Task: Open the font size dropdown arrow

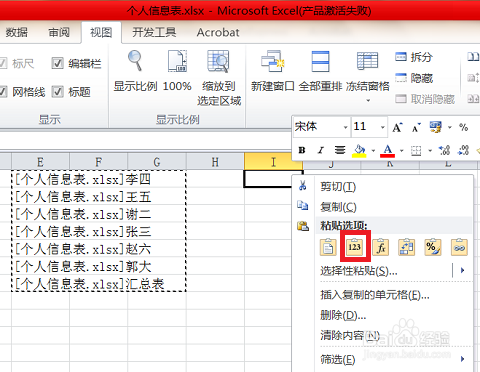Action: tap(383, 127)
